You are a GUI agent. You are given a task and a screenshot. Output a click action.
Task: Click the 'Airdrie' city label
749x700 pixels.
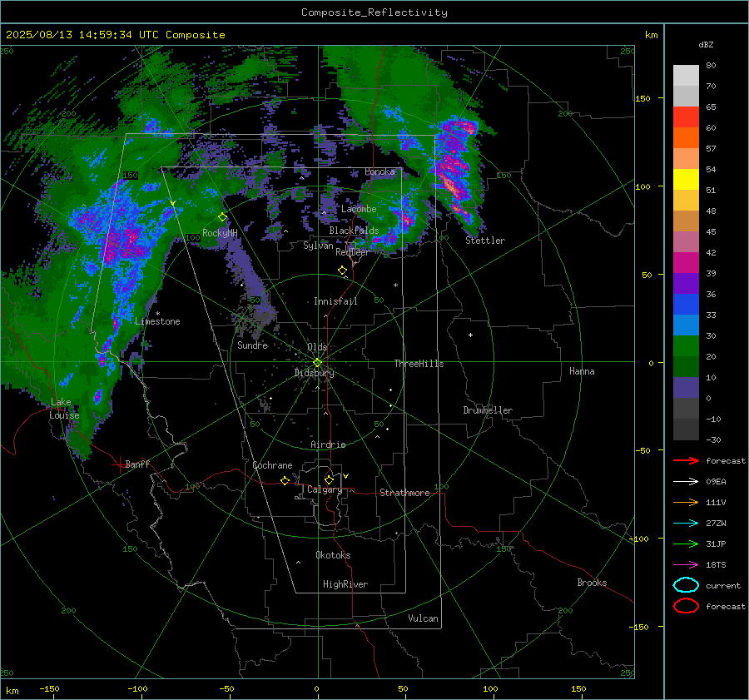point(328,444)
